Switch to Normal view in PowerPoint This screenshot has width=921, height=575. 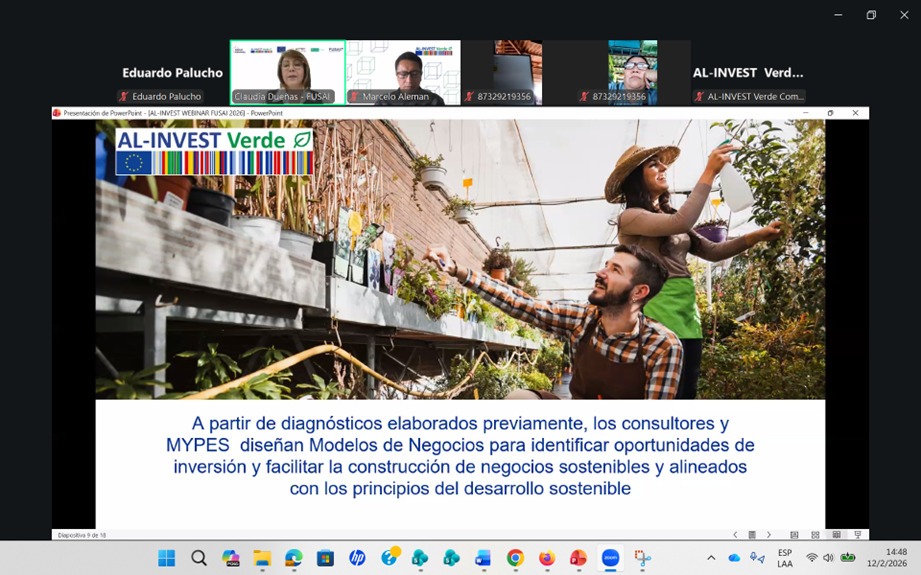[794, 535]
